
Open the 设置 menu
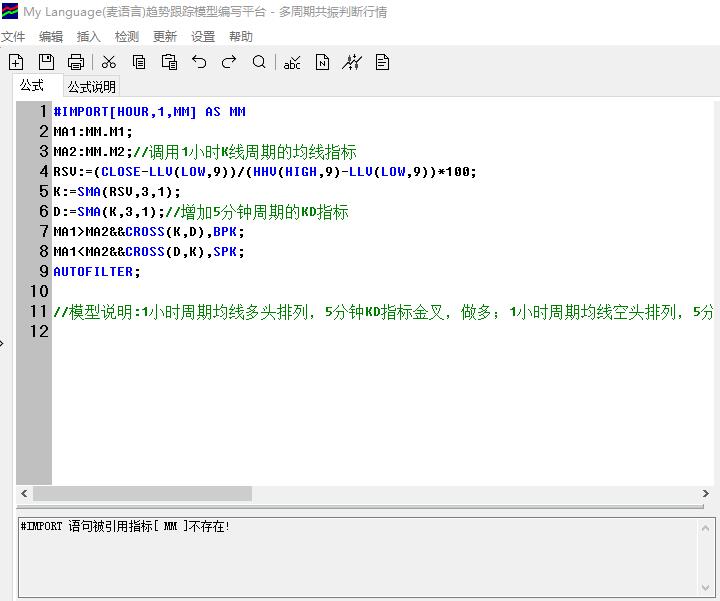[x=203, y=37]
